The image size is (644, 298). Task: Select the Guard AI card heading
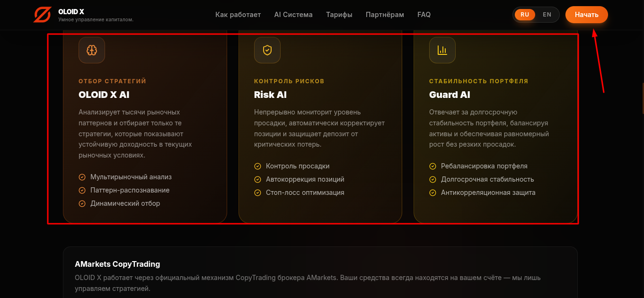click(450, 95)
